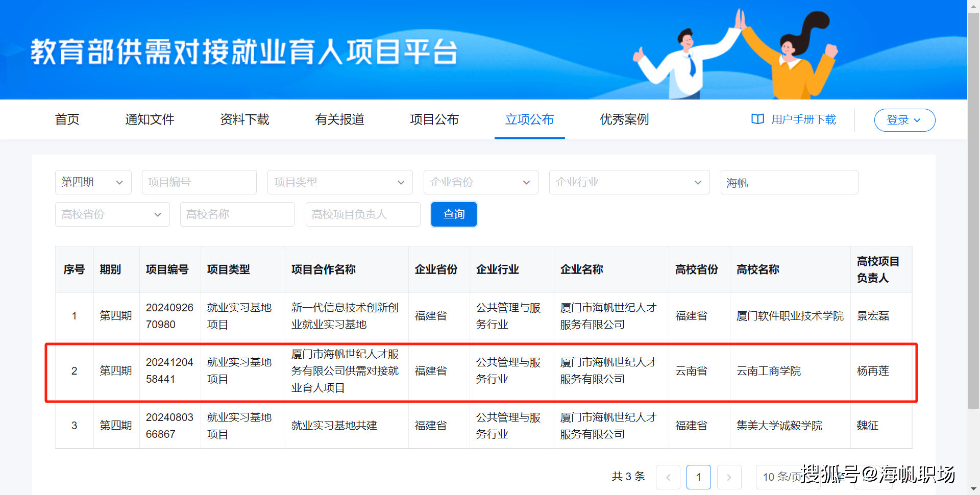This screenshot has width=980, height=495.
Task: Click 就业实习基地共建 project name
Action: [334, 426]
